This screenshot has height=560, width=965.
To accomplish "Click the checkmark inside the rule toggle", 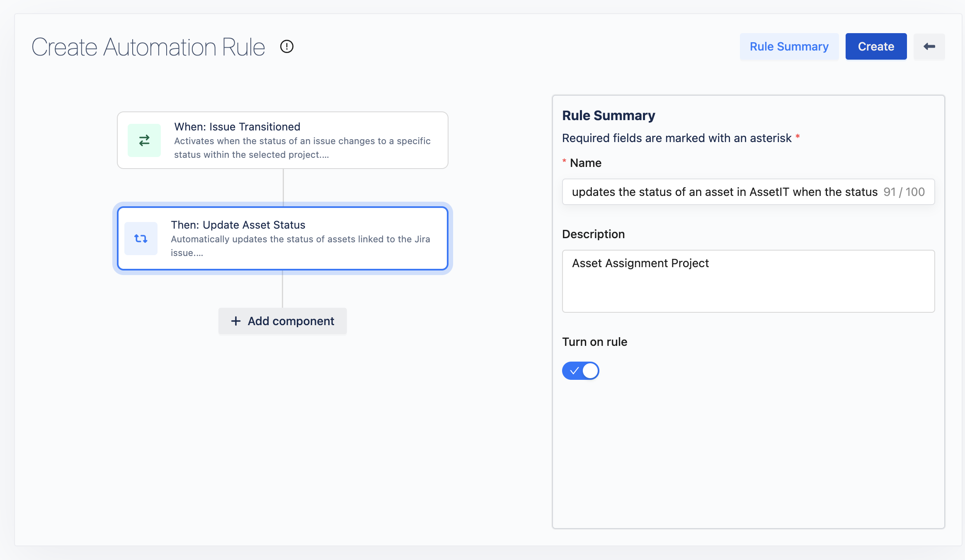I will (574, 371).
